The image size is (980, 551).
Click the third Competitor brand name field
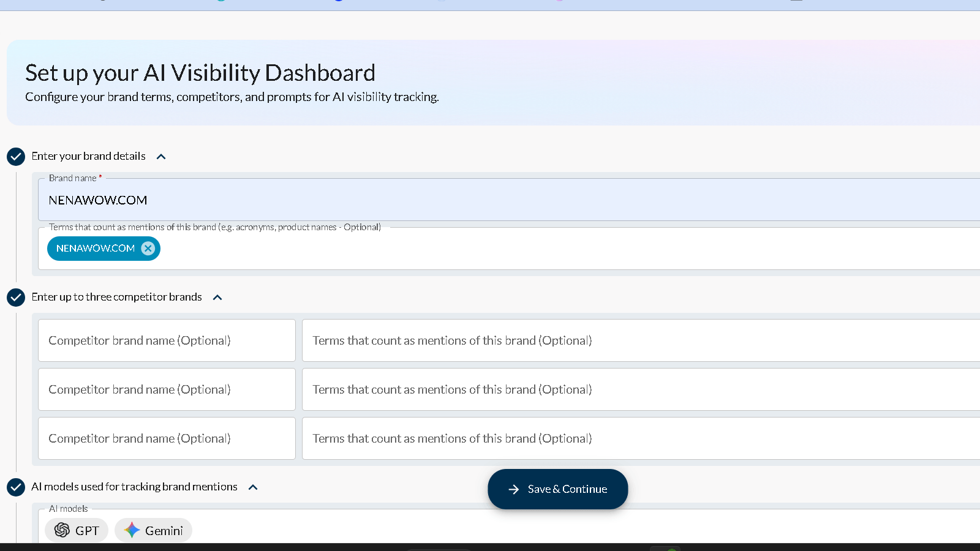(167, 438)
